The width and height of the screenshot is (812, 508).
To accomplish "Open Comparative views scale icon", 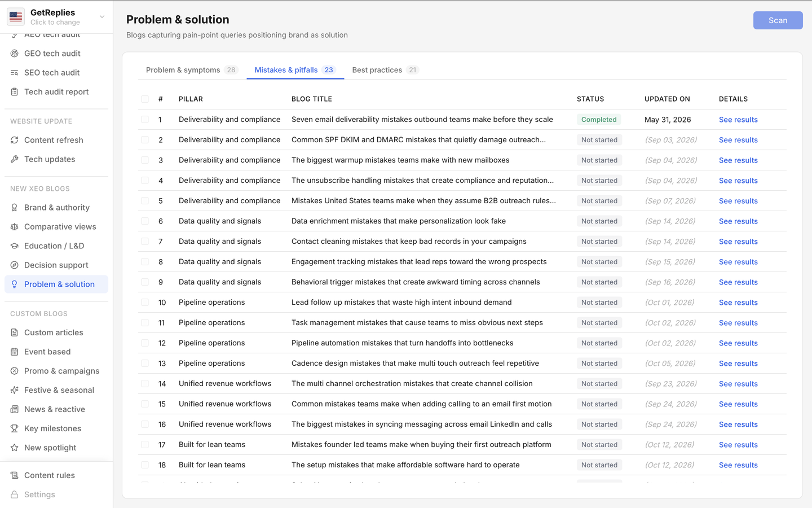I will (x=15, y=226).
